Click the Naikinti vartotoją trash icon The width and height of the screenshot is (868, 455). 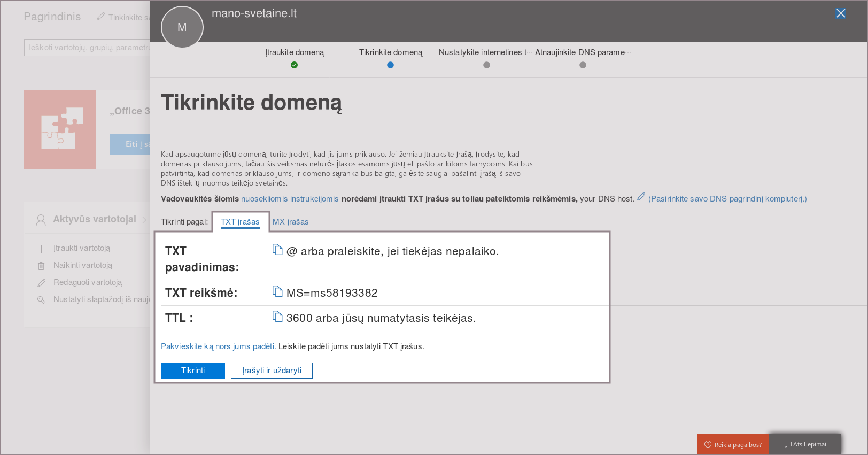(41, 266)
